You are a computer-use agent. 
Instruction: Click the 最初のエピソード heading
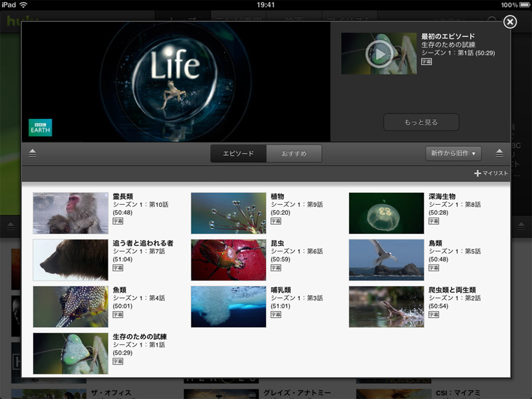pos(448,37)
